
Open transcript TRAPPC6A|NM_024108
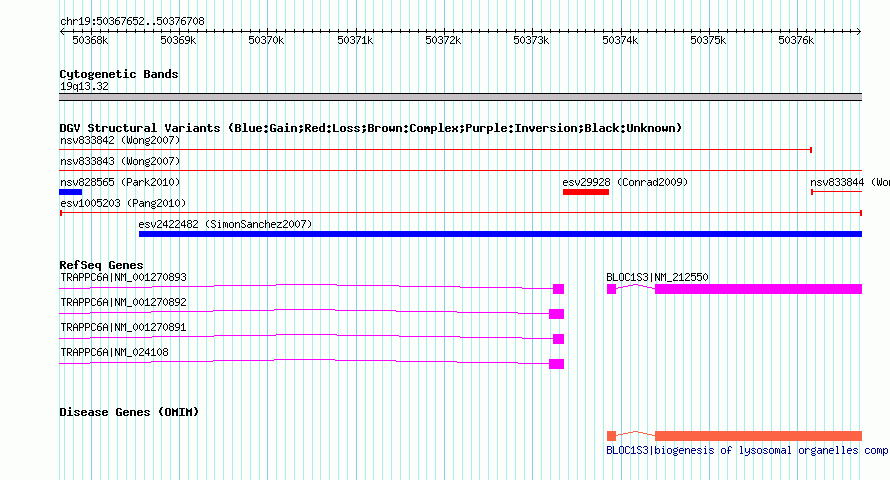pos(114,352)
